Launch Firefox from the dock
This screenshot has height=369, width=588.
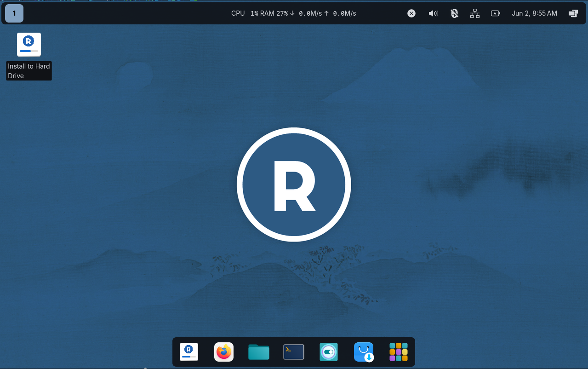(x=224, y=352)
